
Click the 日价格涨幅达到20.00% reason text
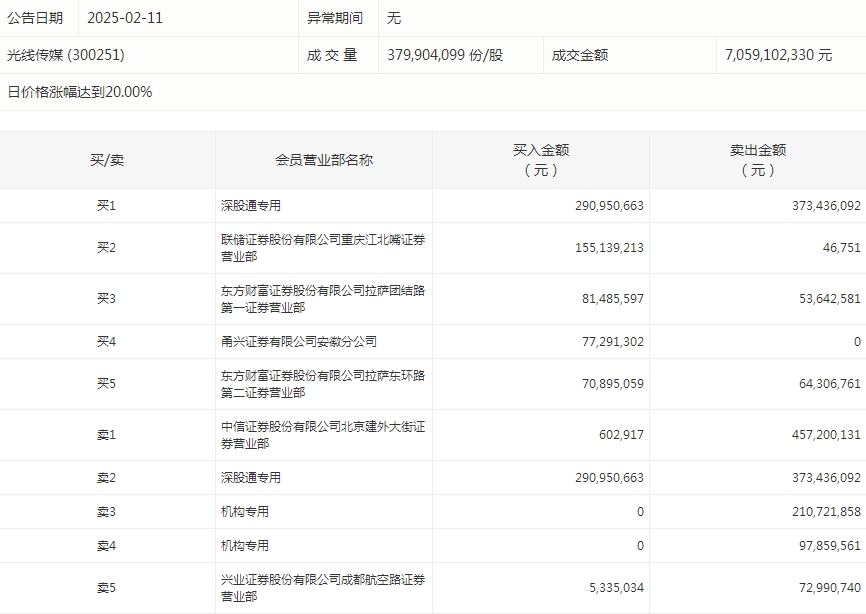coord(80,92)
